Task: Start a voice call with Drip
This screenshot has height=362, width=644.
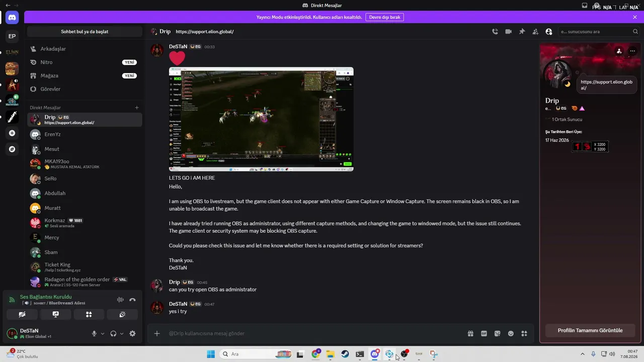Action: pos(495,31)
